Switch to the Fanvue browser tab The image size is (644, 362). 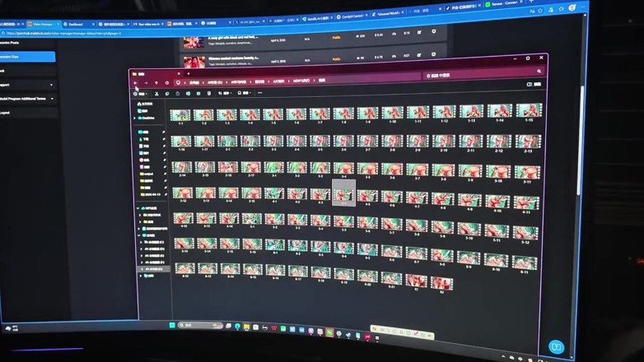pyautogui.click(x=503, y=3)
